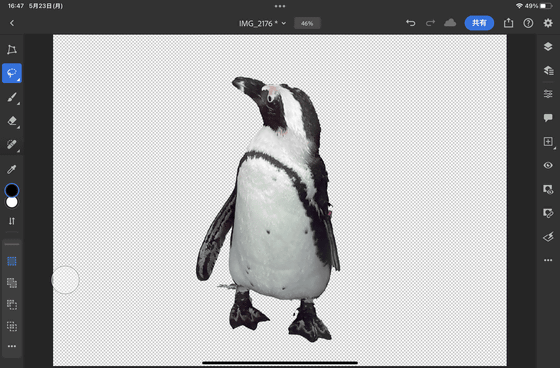Pick the Eraser tool
560x368 pixels.
pyautogui.click(x=12, y=121)
